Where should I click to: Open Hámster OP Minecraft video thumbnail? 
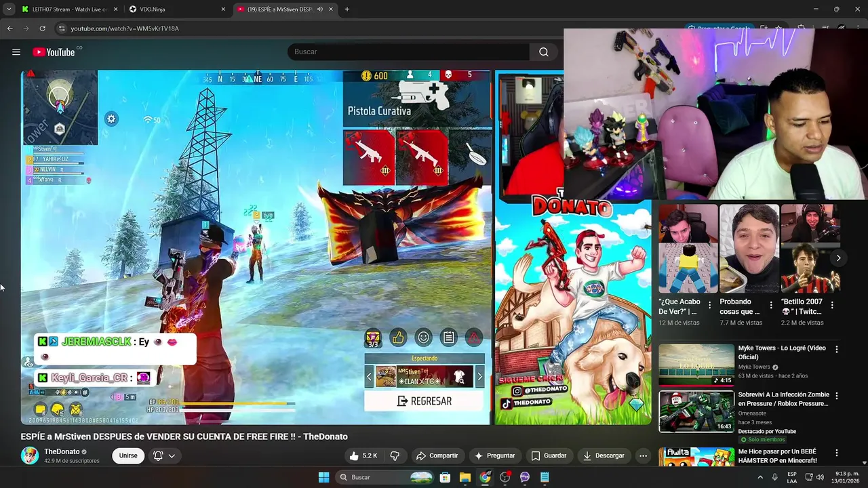click(696, 457)
